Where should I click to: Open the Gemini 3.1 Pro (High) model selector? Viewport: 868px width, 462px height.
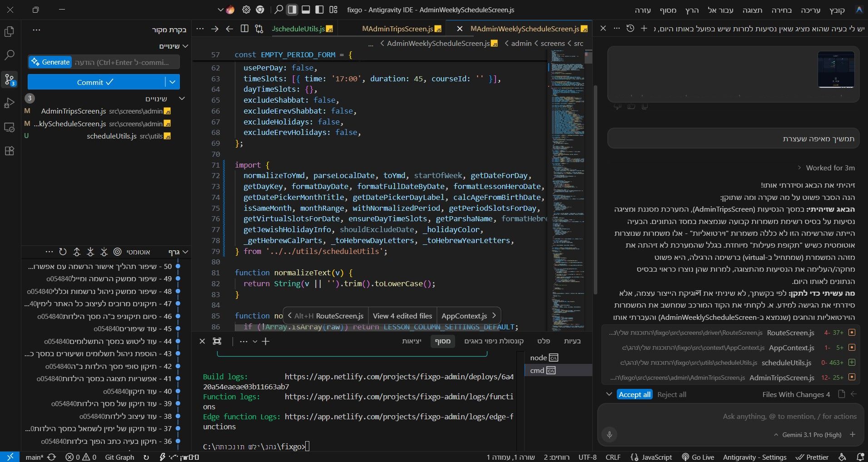coord(808,435)
